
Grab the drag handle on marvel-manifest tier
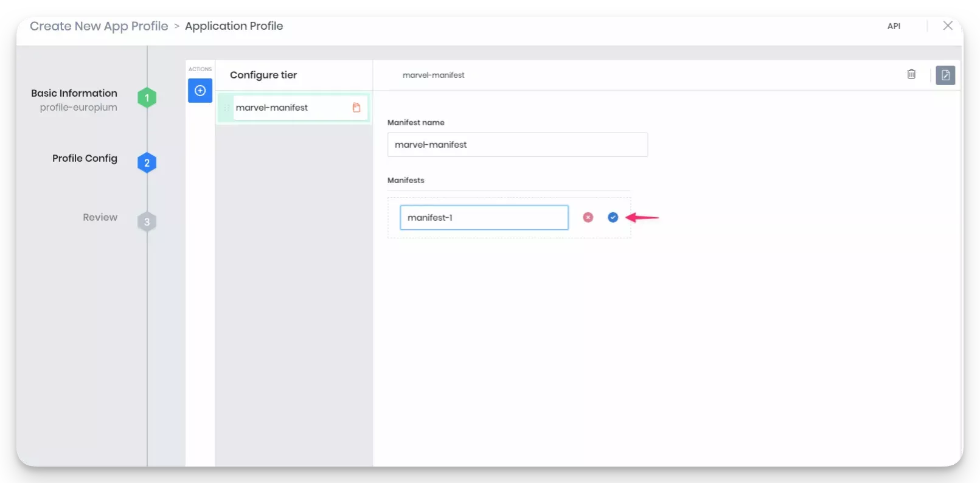(226, 108)
